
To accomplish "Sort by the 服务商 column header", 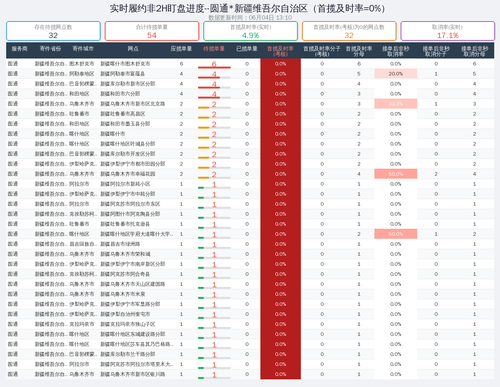I will [19, 49].
